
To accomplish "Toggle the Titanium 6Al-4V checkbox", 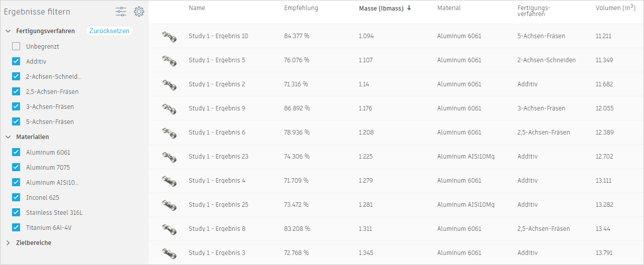I will coord(16,227).
